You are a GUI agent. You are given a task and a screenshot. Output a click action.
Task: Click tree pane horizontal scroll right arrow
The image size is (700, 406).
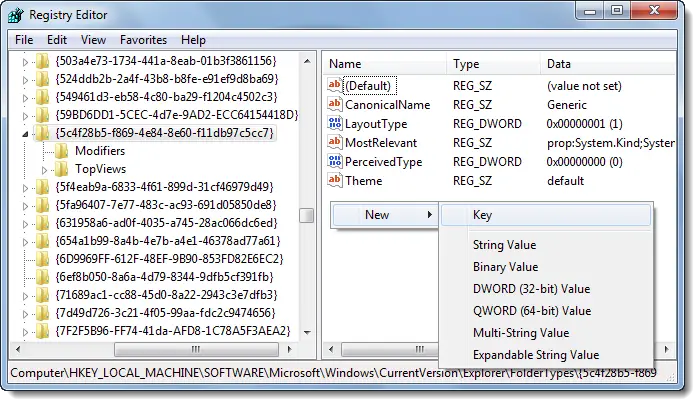(290, 349)
